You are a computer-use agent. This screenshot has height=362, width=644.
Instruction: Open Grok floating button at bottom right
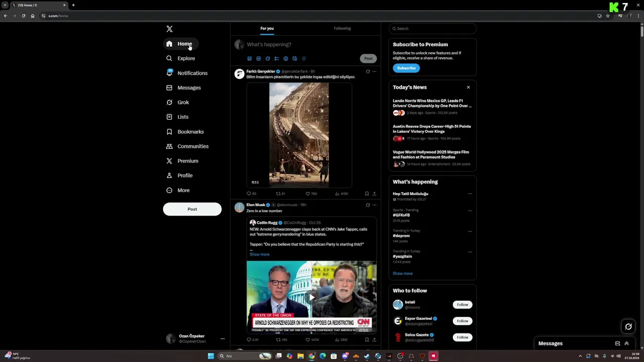(628, 327)
